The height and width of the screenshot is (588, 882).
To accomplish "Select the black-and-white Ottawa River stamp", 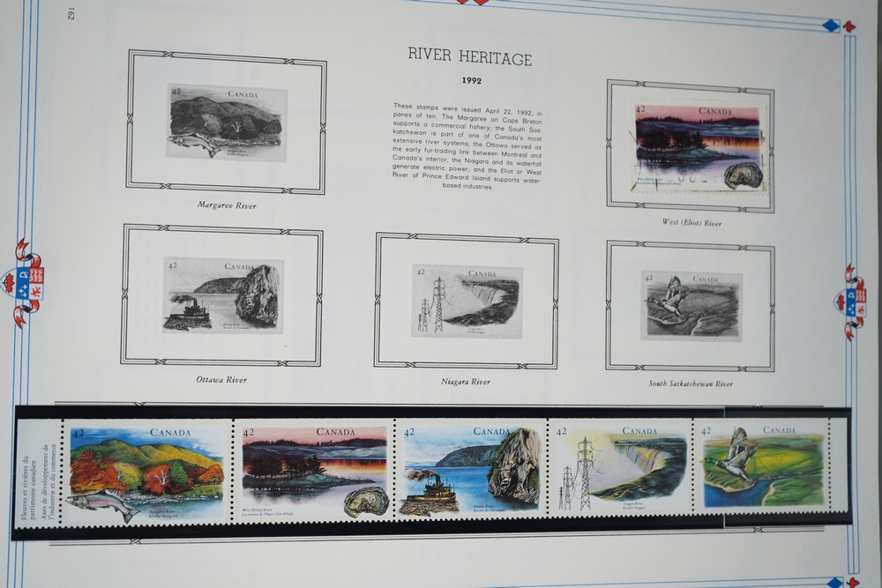I will tap(223, 294).
